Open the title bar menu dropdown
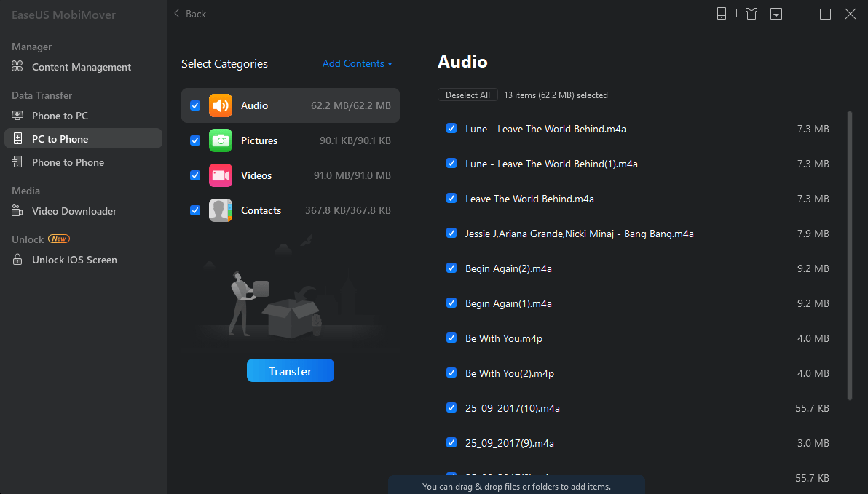Viewport: 868px width, 494px height. coord(776,13)
